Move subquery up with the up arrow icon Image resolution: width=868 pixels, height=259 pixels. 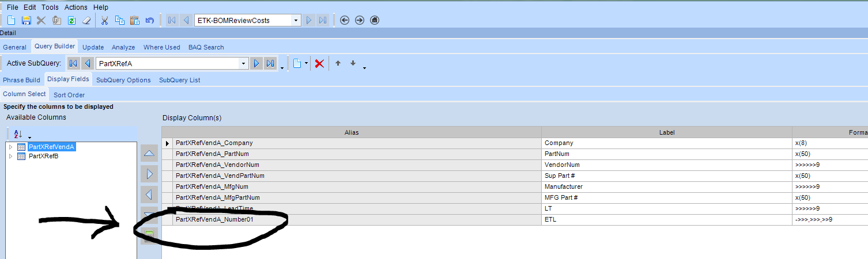(338, 63)
